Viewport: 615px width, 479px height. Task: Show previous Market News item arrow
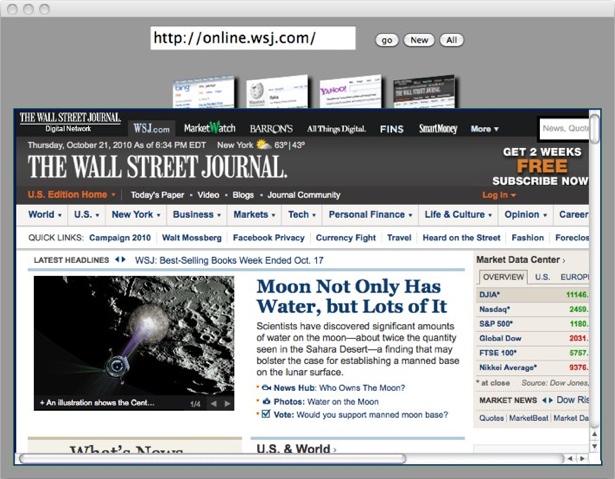point(544,400)
